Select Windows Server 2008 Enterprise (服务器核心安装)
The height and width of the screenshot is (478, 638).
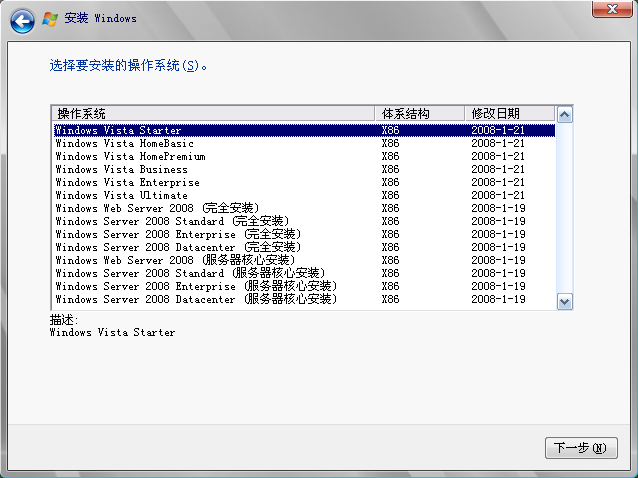(304, 286)
